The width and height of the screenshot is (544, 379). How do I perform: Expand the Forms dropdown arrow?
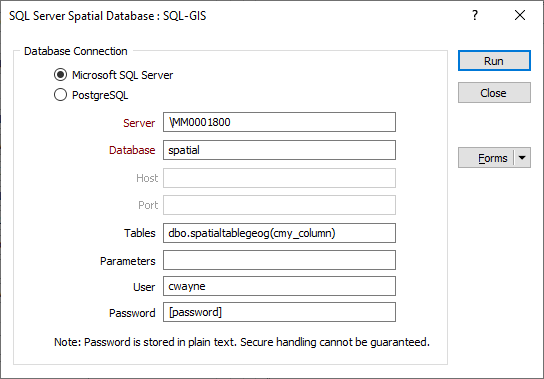(522, 158)
